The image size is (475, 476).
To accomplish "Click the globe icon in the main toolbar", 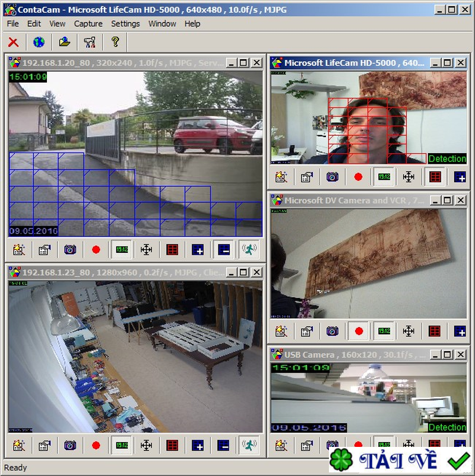I will point(37,42).
